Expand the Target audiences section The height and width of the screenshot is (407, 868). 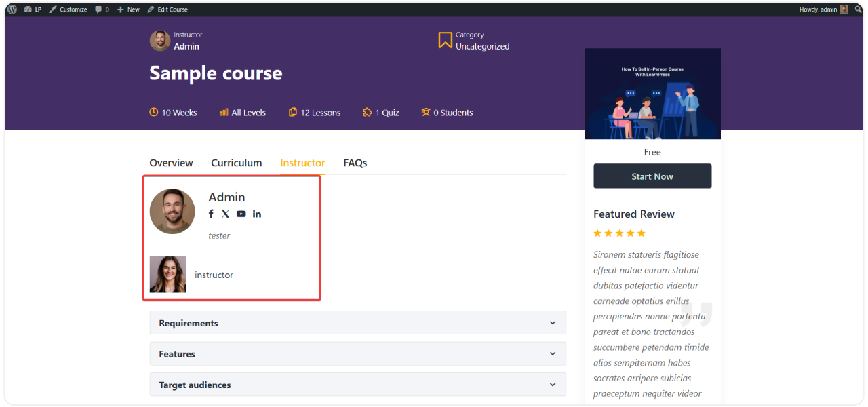coord(357,385)
